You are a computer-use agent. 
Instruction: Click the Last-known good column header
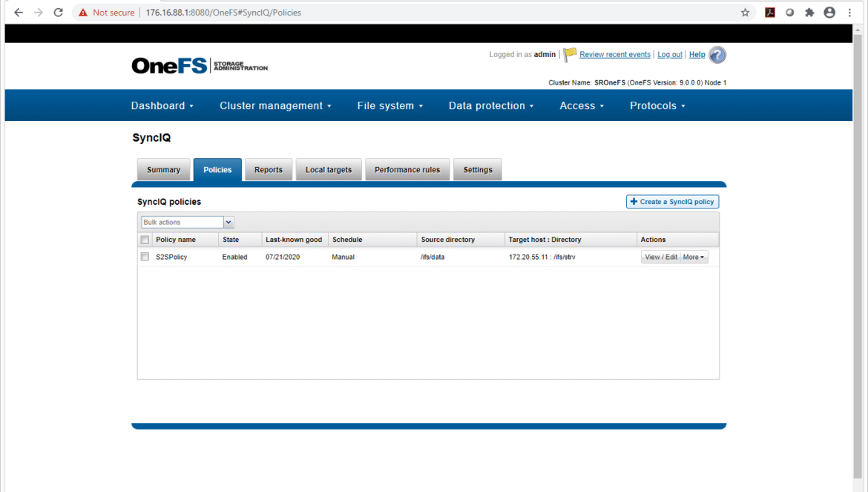point(293,240)
